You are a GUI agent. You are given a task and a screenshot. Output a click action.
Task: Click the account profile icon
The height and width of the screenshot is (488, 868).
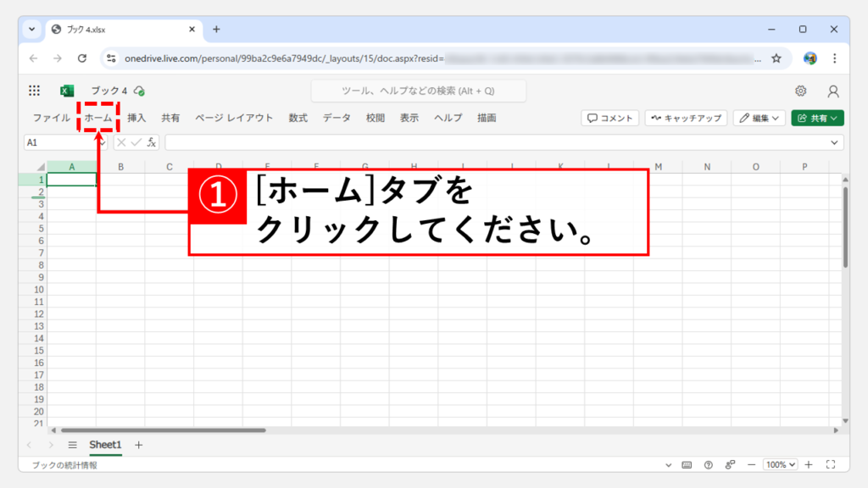click(x=833, y=91)
